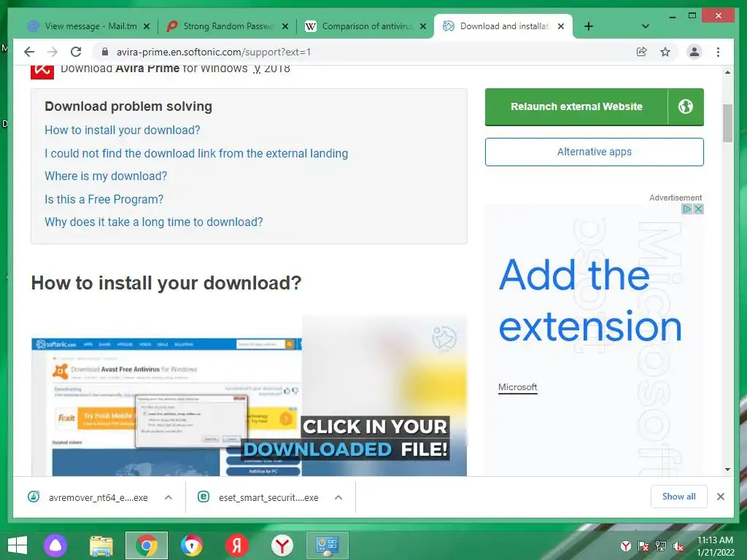Click the page vertical scrollbar thumb
The height and width of the screenshot is (560, 747).
(727, 122)
